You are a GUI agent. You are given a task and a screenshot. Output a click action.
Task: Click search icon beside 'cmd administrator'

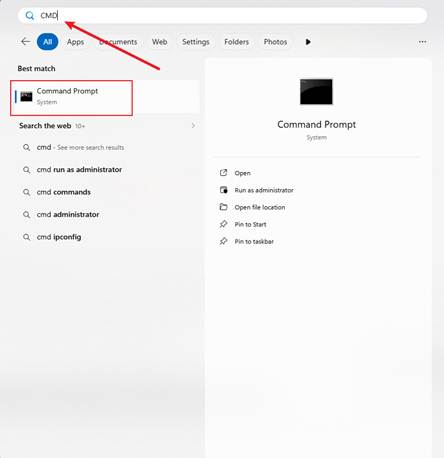click(x=26, y=215)
